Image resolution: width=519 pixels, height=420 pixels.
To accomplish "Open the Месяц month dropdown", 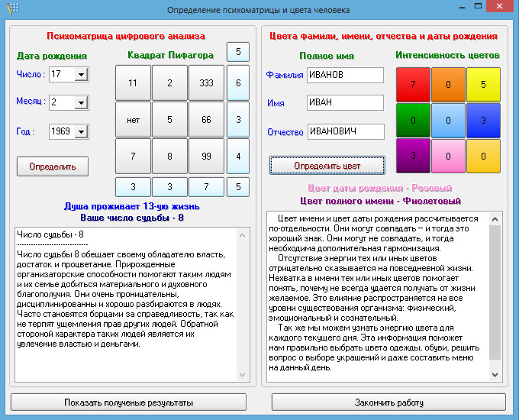I will pos(81,102).
